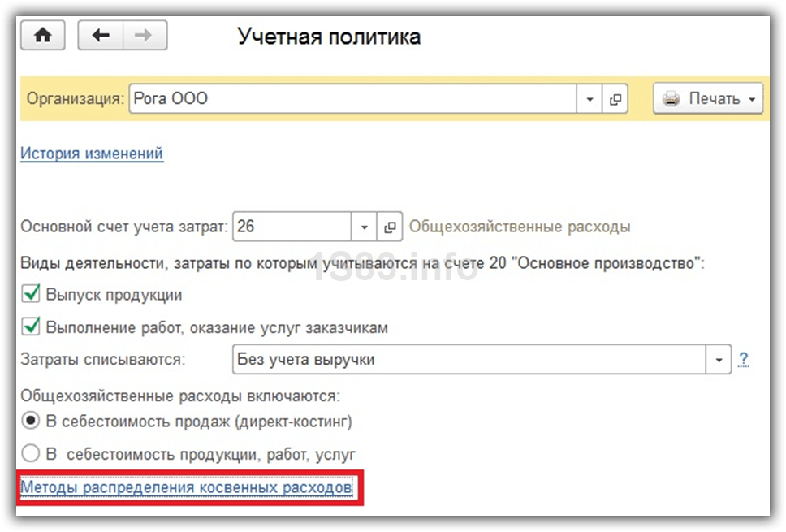This screenshot has height=532, width=786.
Task: Click the Организация field with Рога ООО
Action: (x=353, y=99)
